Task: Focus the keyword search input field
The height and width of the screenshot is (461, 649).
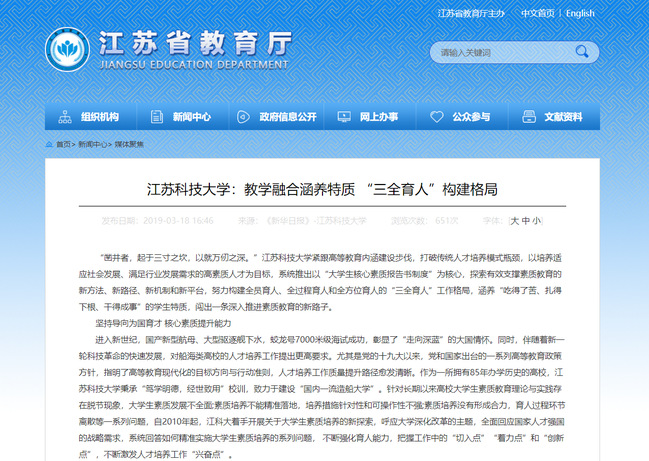Action: 495,52
